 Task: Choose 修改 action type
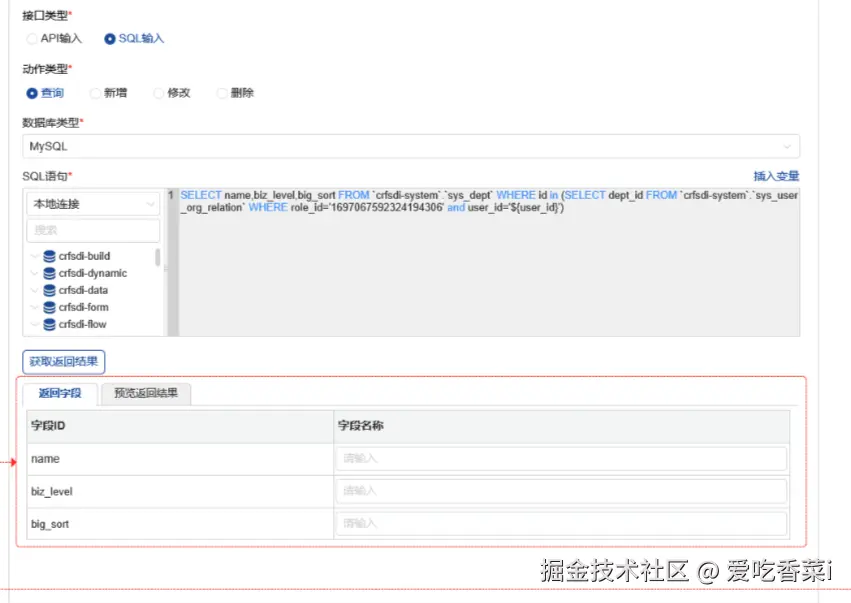tap(158, 93)
